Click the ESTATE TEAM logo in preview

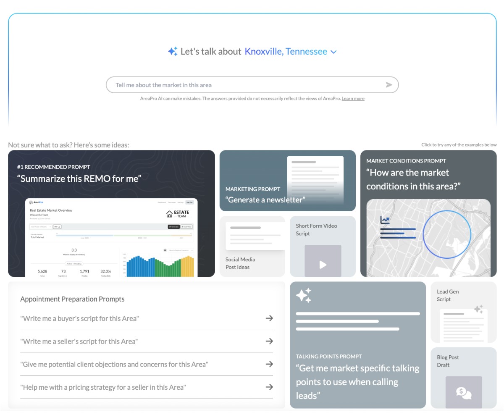178,214
